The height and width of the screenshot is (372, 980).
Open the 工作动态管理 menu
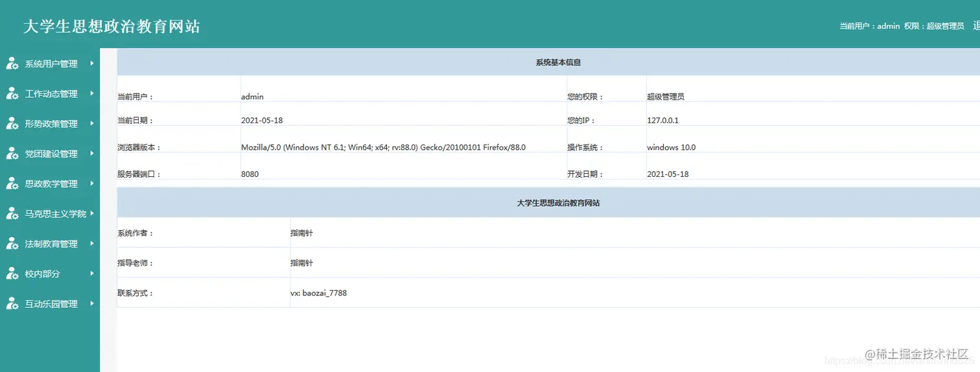(x=50, y=93)
